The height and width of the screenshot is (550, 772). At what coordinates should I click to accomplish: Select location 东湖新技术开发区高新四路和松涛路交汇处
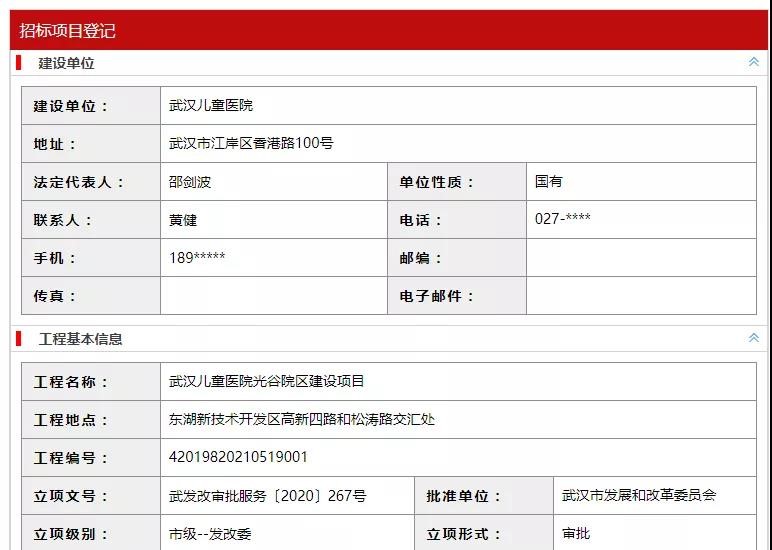pyautogui.click(x=302, y=419)
